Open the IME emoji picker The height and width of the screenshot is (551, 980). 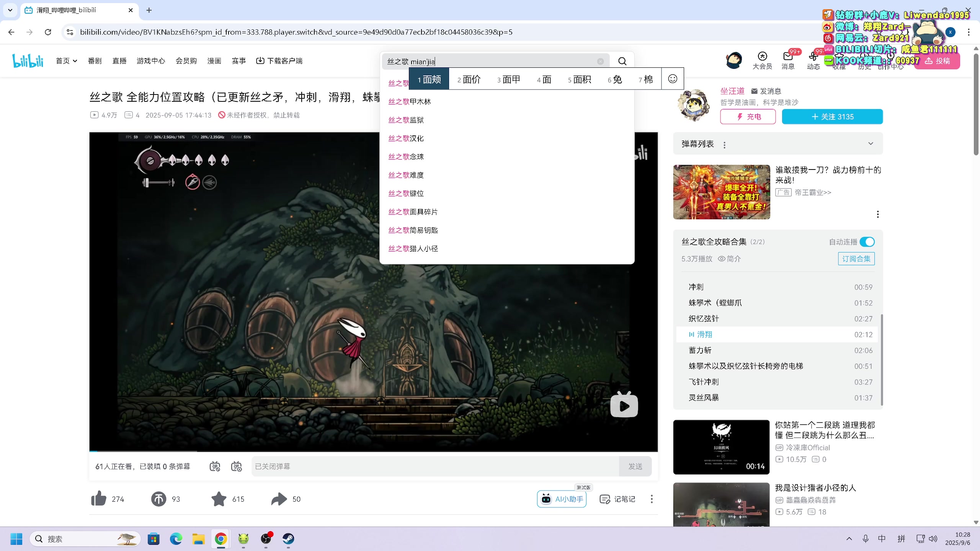tap(672, 79)
